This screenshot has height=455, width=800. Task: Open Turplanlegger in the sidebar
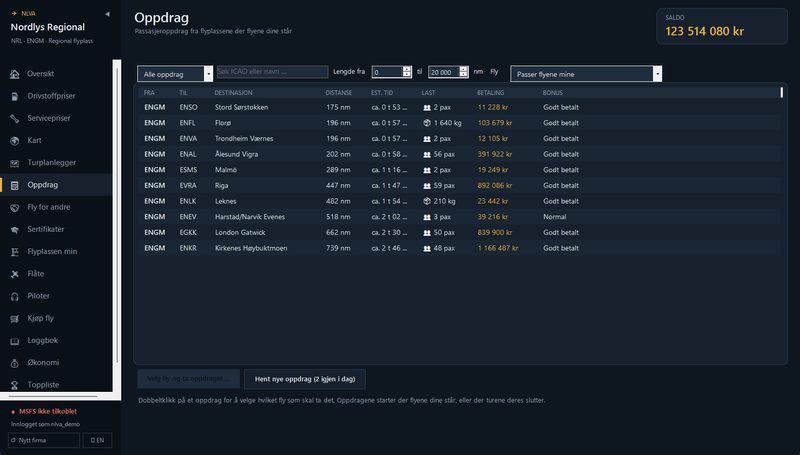pyautogui.click(x=56, y=163)
